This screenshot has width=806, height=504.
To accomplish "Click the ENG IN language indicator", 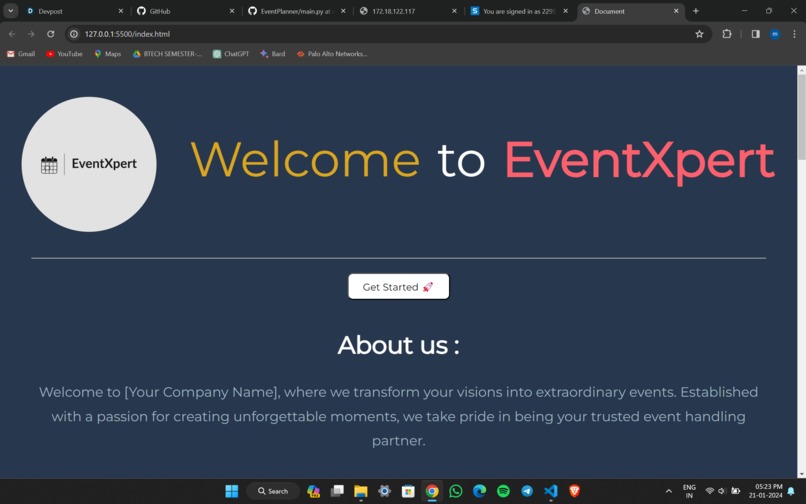I will coord(689,491).
